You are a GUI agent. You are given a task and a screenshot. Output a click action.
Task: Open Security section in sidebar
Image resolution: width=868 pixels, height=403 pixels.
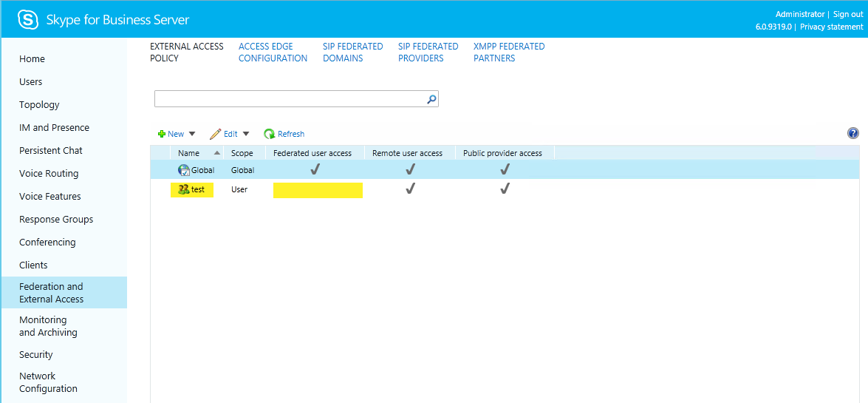coord(36,355)
